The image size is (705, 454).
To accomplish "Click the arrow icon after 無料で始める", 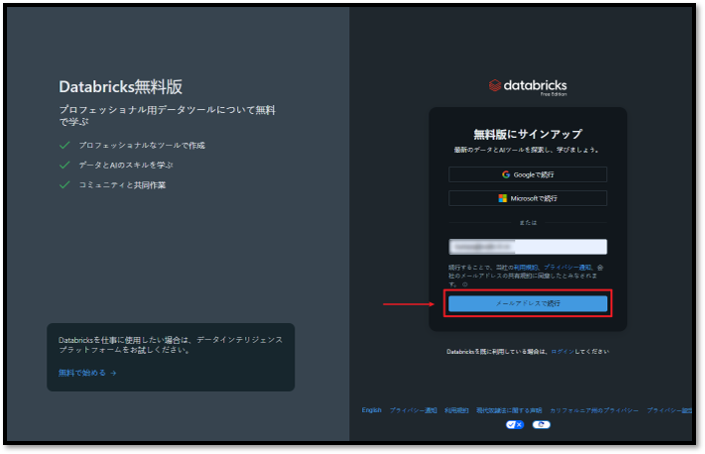I will tap(113, 373).
